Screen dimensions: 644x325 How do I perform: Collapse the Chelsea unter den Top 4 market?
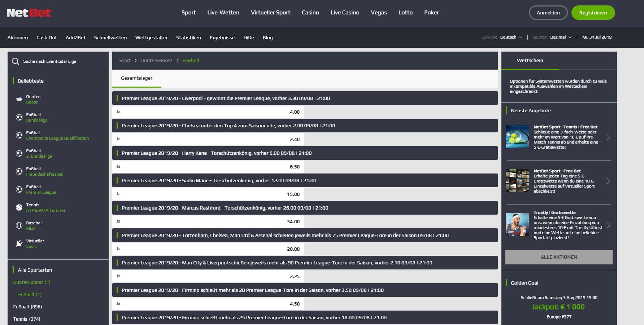pyautogui.click(x=305, y=126)
